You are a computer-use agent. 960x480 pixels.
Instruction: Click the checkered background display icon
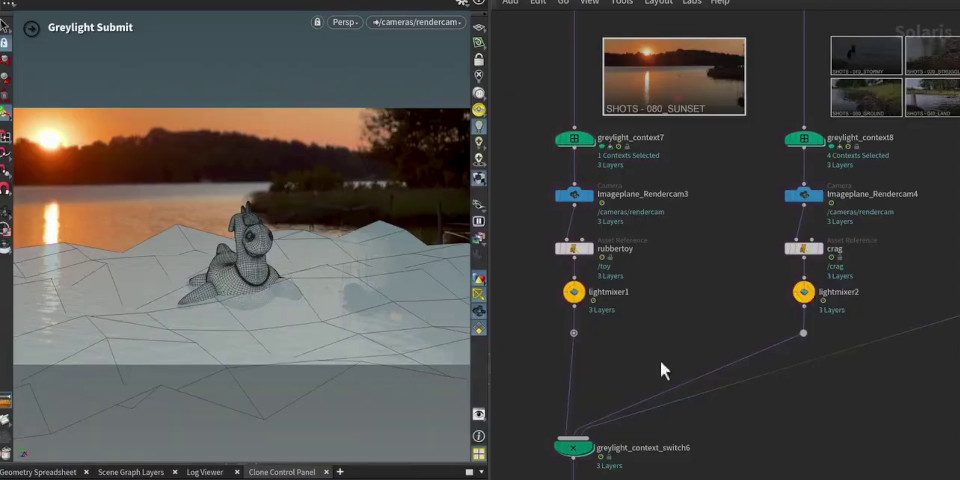coord(479,178)
